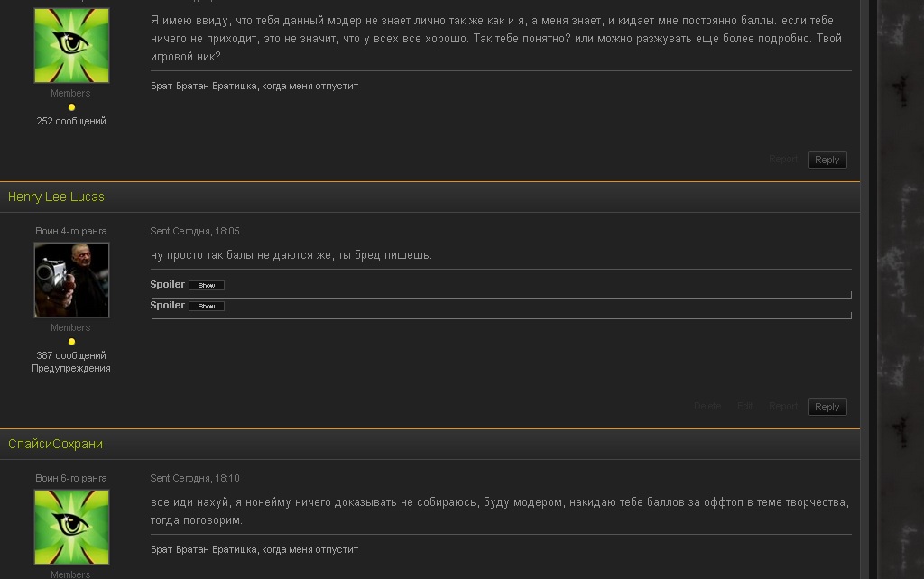This screenshot has width=924, height=579.
Task: Expand the second Spoiler with Show
Action: point(207,306)
